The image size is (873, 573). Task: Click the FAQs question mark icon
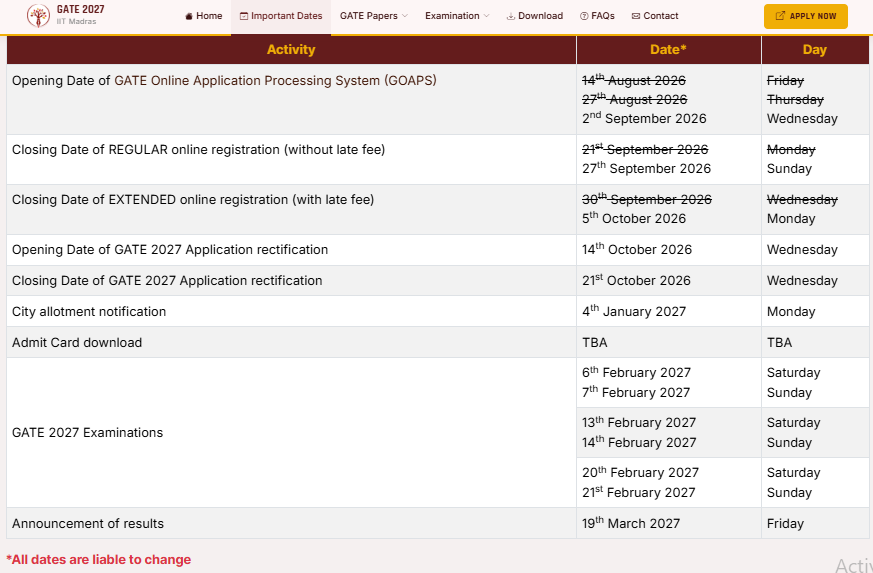pyautogui.click(x=584, y=16)
